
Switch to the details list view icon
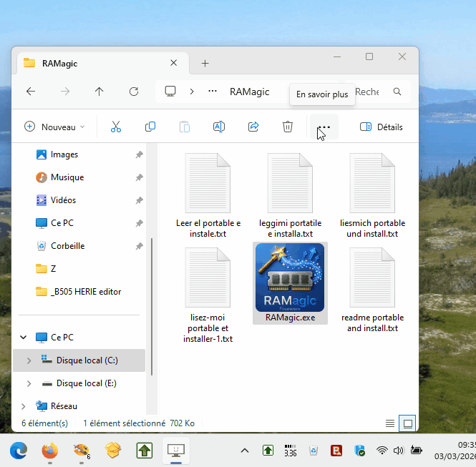coord(390,423)
